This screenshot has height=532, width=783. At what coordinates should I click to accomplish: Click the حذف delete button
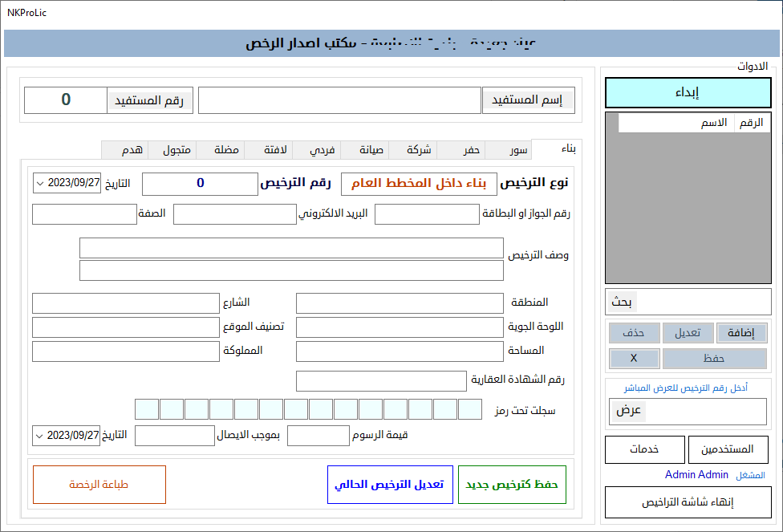(x=635, y=333)
